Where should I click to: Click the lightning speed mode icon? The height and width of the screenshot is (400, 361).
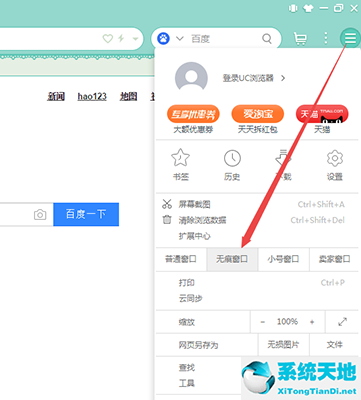121,39
